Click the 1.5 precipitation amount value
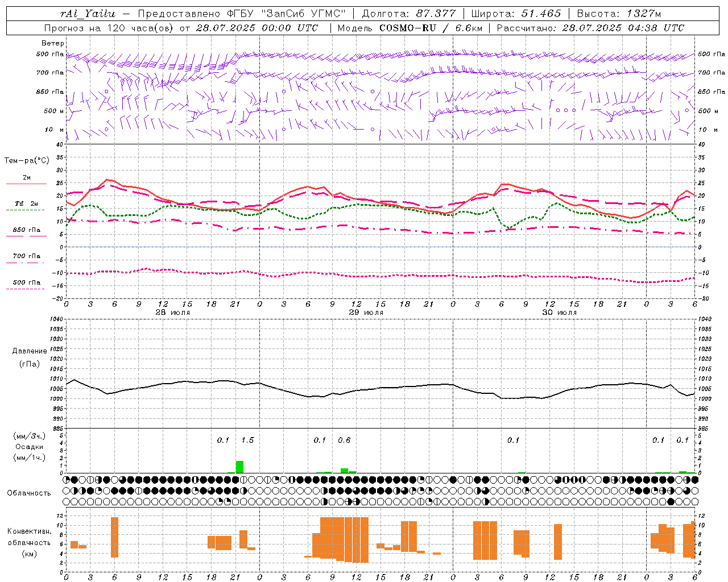 [247, 440]
